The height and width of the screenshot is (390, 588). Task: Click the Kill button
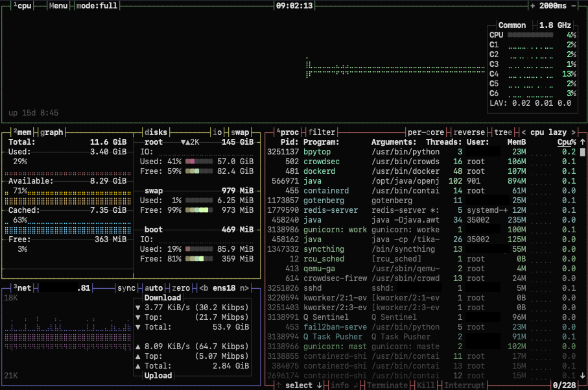click(x=425, y=385)
